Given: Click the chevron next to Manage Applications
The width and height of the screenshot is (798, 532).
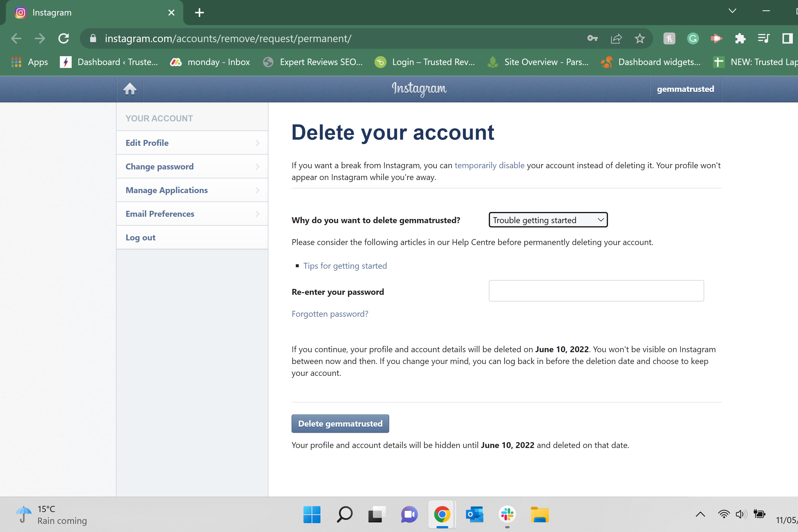Looking at the screenshot, I should click(x=258, y=190).
